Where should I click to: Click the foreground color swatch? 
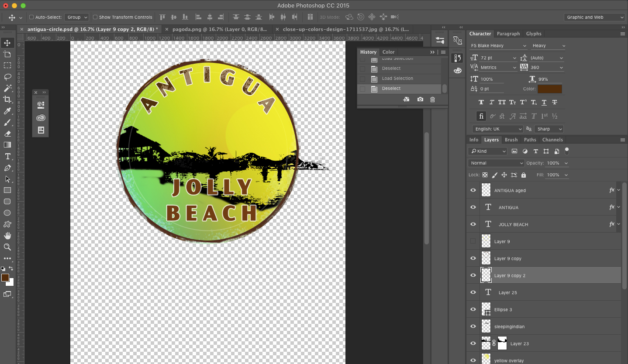pyautogui.click(x=5, y=278)
